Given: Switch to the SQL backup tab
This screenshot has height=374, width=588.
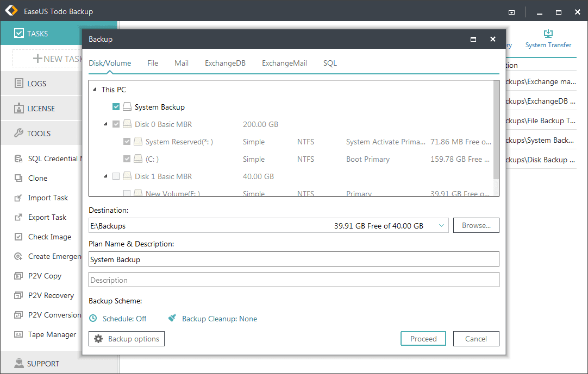Looking at the screenshot, I should point(330,63).
